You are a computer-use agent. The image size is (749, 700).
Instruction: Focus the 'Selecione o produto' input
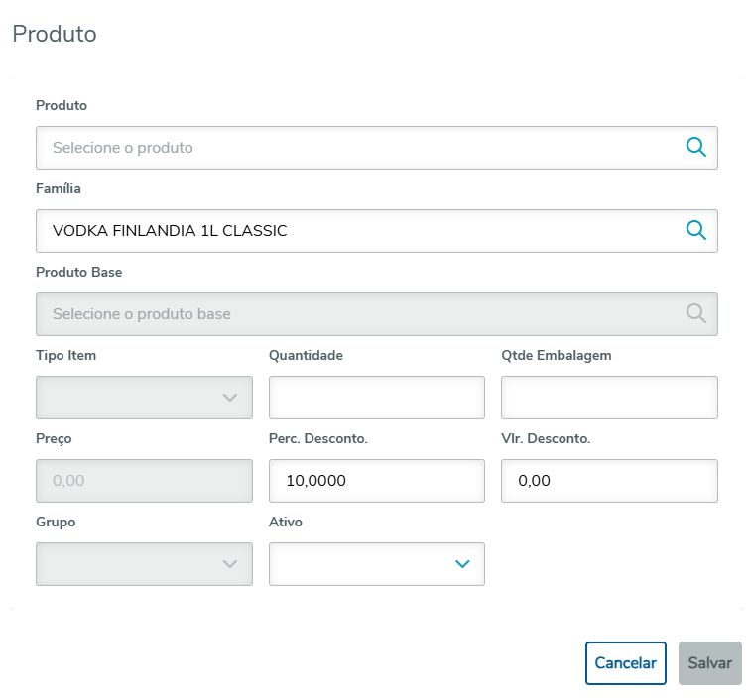(357, 148)
